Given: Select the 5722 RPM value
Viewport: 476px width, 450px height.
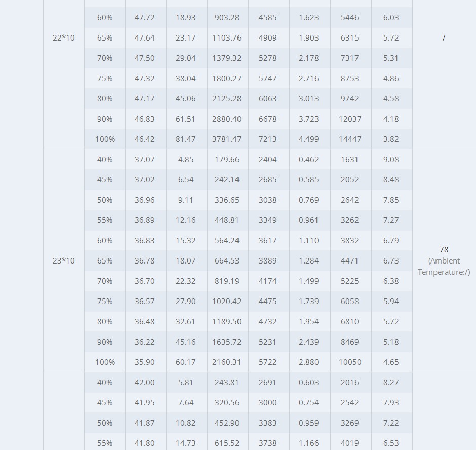Looking at the screenshot, I should coord(267,362).
